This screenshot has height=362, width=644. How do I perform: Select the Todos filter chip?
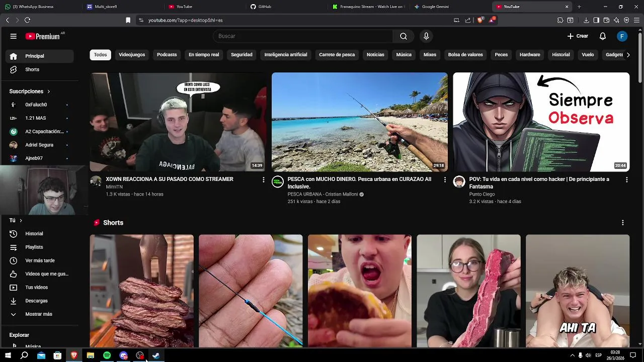101,55
